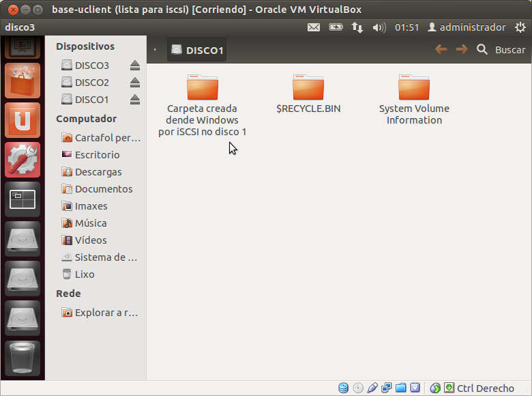
Task: Go to Escritorio in the sidebar
Action: tap(91, 155)
